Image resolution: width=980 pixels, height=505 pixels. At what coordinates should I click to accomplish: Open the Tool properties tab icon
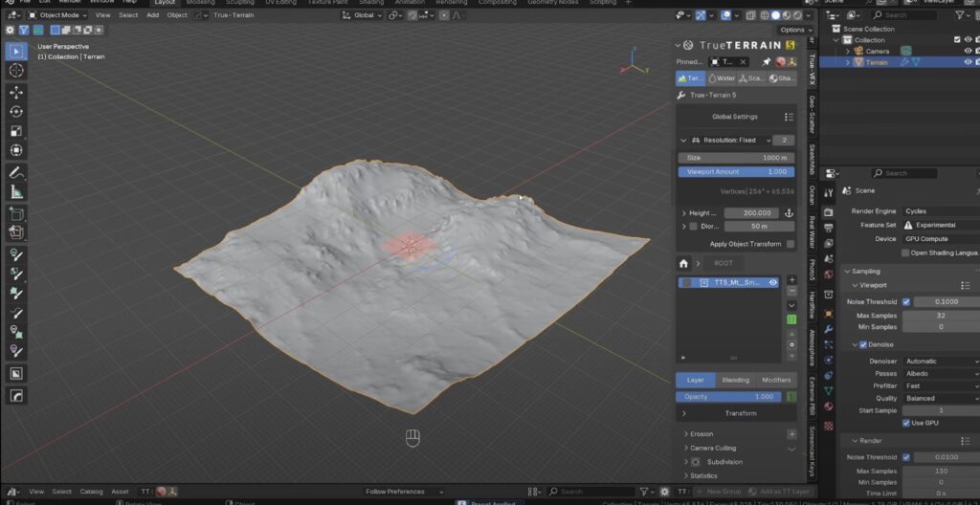[828, 193]
